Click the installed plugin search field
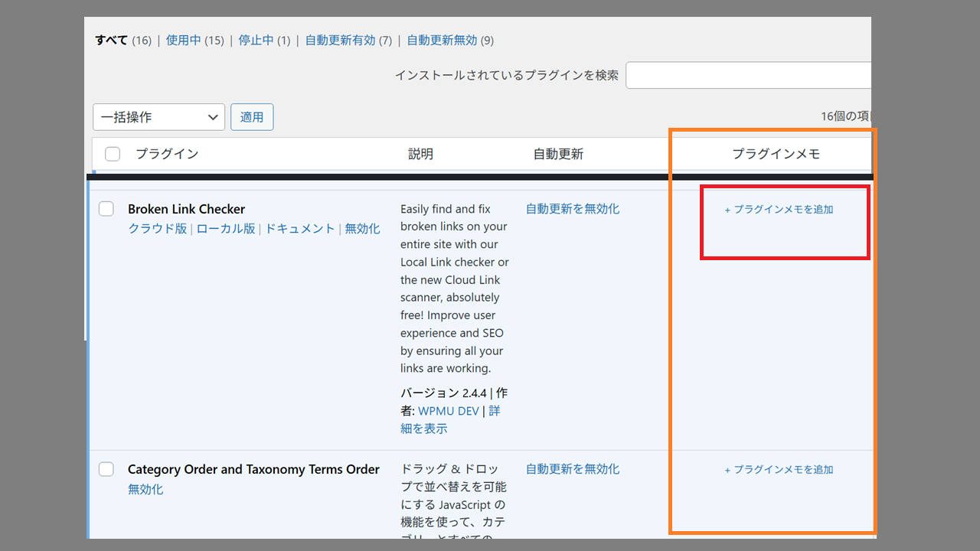This screenshot has width=980, height=551. tap(748, 76)
